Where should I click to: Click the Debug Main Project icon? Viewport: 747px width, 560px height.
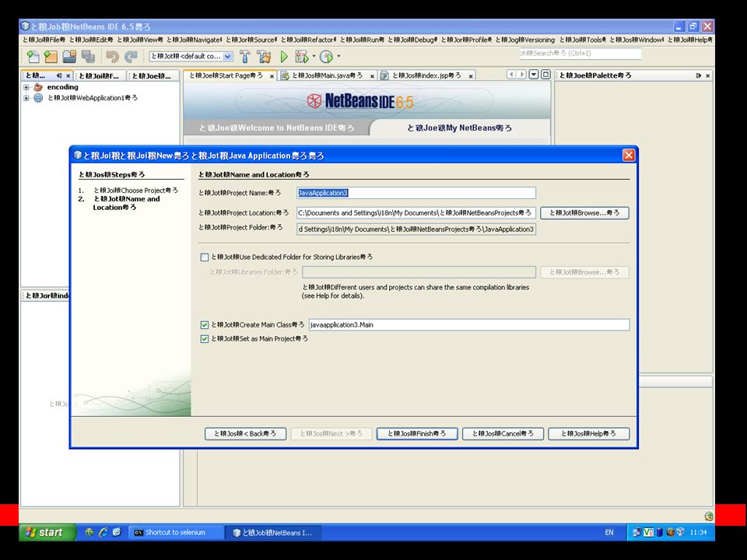(302, 57)
